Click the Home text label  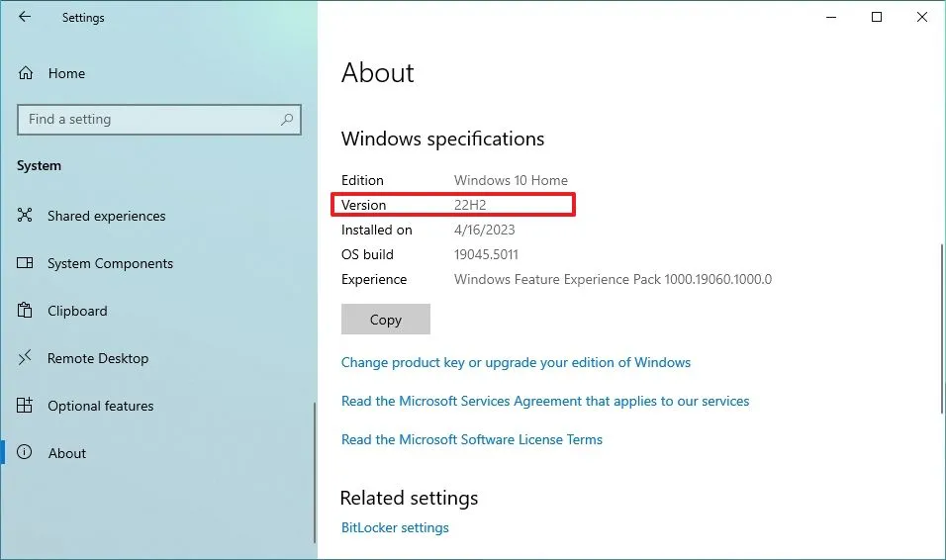point(66,73)
